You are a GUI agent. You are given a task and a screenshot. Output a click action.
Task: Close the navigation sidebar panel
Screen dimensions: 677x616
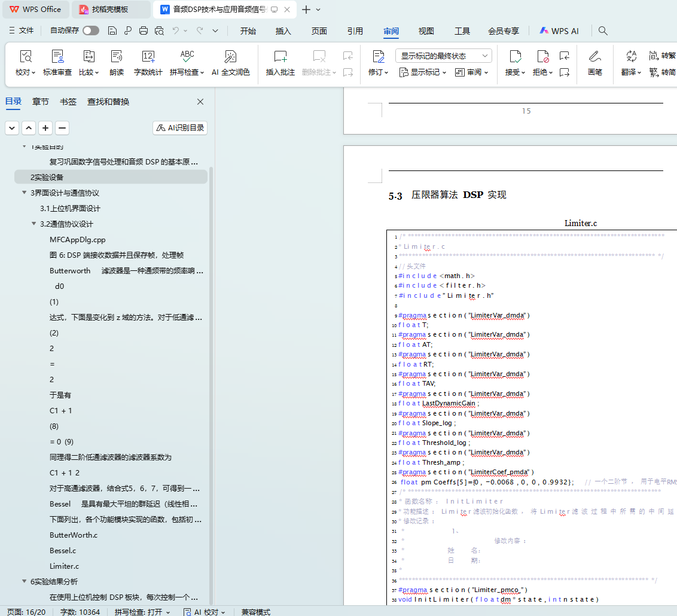[200, 102]
